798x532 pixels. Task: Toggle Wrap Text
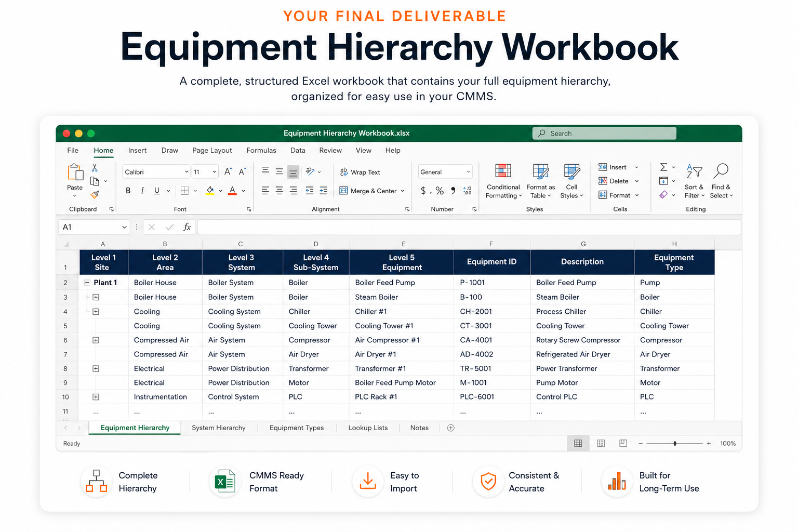point(360,172)
